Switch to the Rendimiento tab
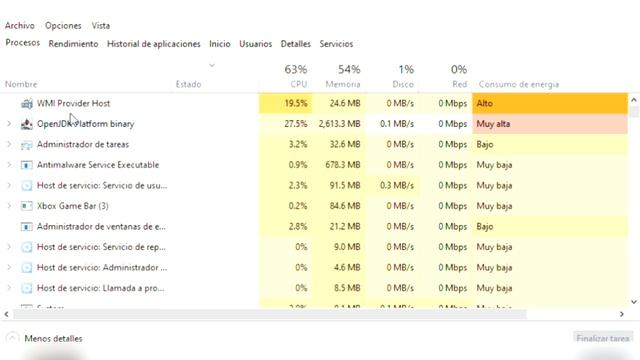 pyautogui.click(x=73, y=44)
